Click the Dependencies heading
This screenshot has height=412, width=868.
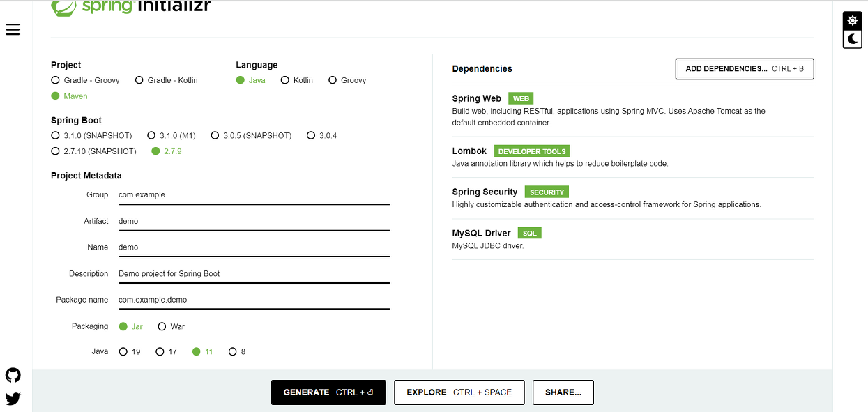point(482,69)
